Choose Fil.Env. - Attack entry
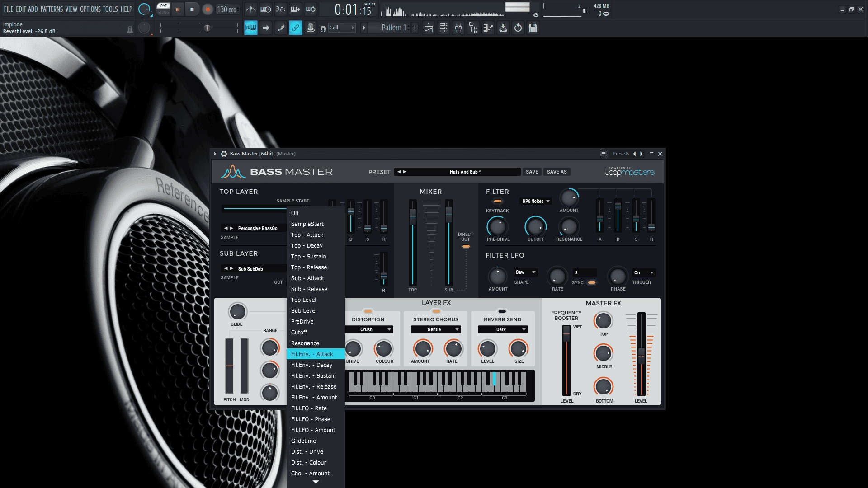Viewport: 868px width, 488px height. click(316, 354)
